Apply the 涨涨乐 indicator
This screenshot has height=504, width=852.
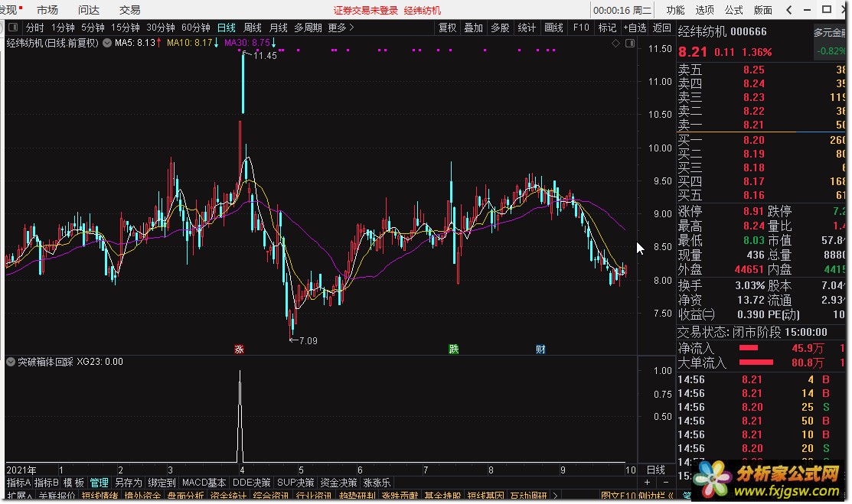click(377, 483)
